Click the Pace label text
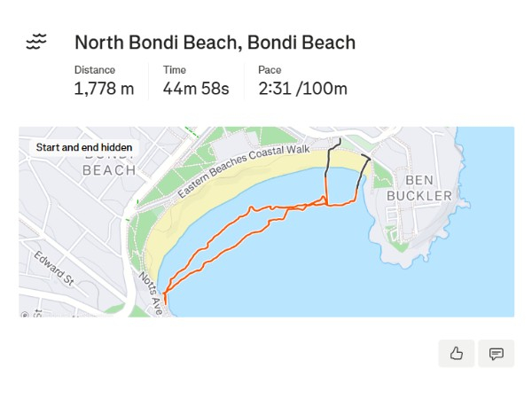 (x=270, y=69)
